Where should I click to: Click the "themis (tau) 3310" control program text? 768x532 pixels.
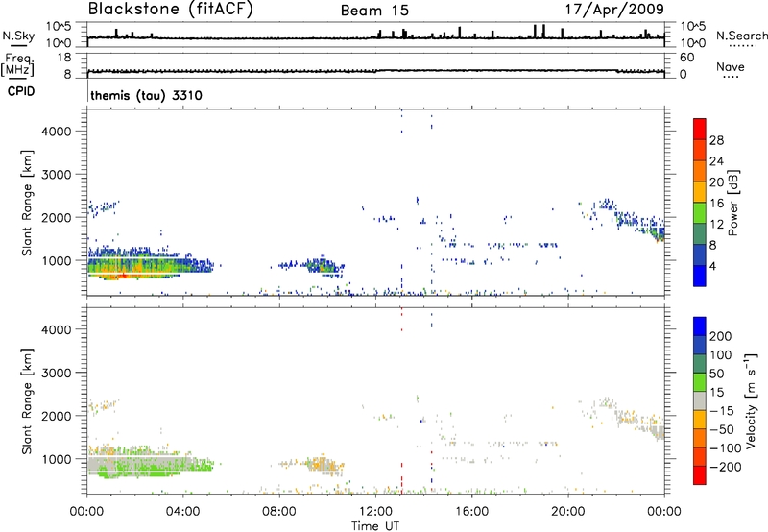(x=146, y=95)
